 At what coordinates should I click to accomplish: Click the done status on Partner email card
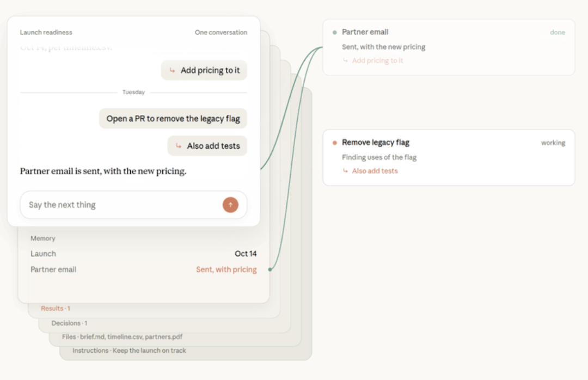[558, 32]
